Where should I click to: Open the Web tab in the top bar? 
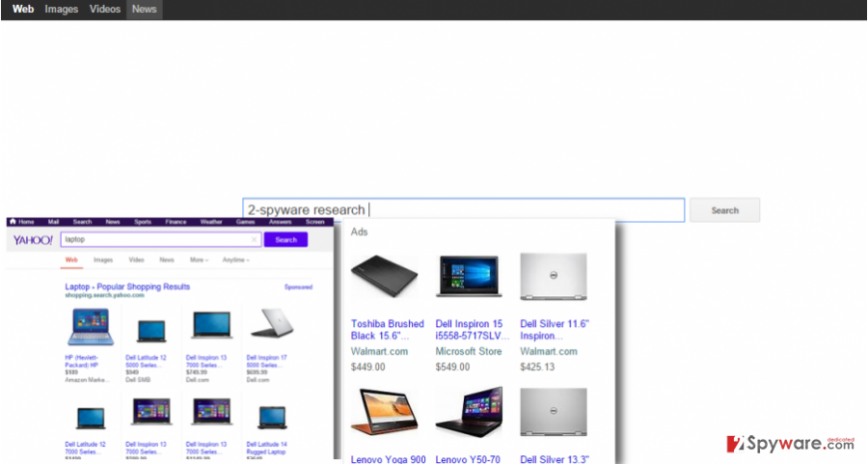23,10
